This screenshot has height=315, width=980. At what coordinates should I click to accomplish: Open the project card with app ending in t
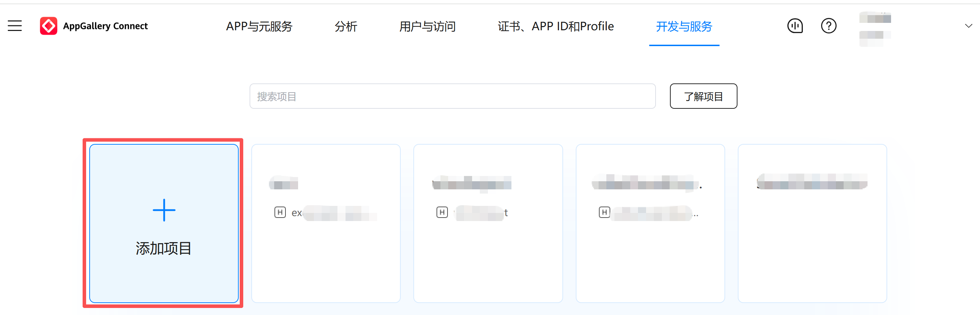click(488, 223)
